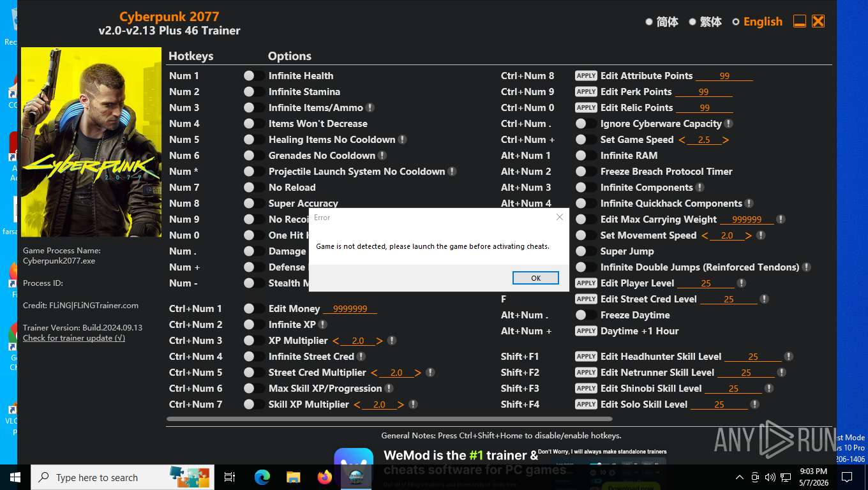
Task: Show info icon for Infinite Components
Action: point(700,187)
